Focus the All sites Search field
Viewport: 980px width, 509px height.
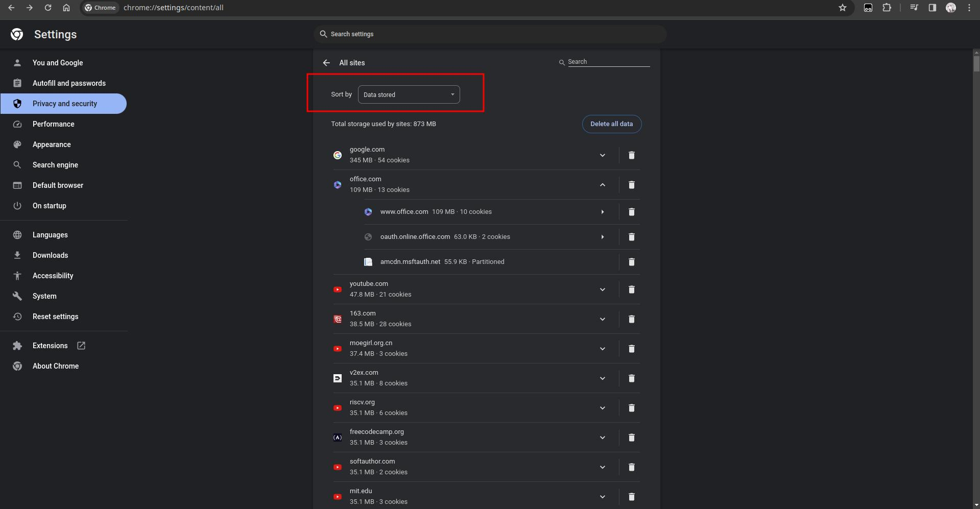coord(608,62)
